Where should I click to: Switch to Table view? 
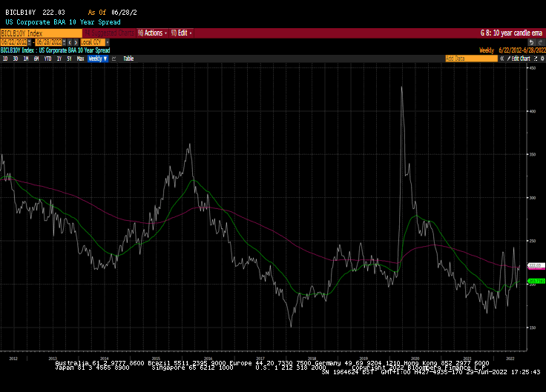(128, 59)
